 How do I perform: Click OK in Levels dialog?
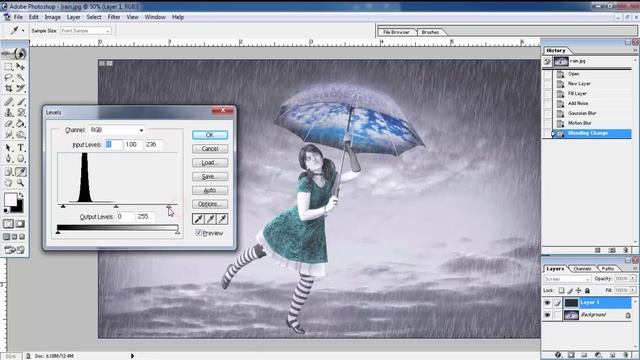(210, 135)
